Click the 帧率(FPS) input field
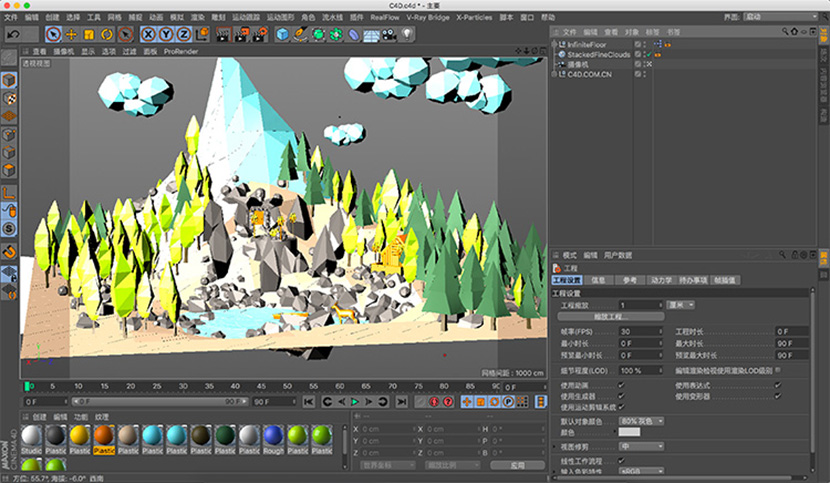The height and width of the screenshot is (483, 830). 641,332
